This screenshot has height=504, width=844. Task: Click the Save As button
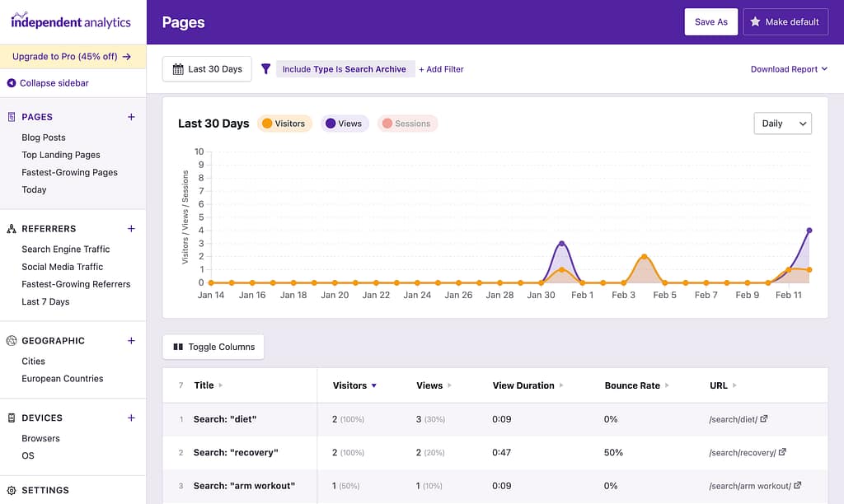tap(710, 21)
